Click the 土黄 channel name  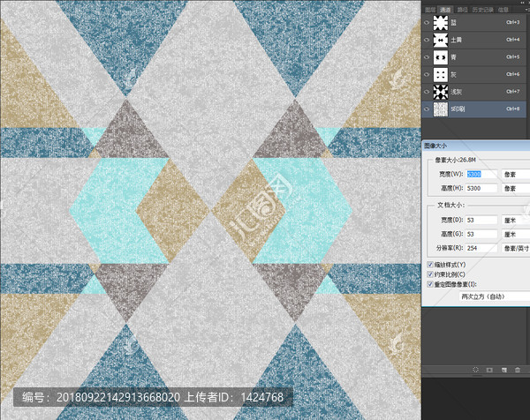click(456, 40)
